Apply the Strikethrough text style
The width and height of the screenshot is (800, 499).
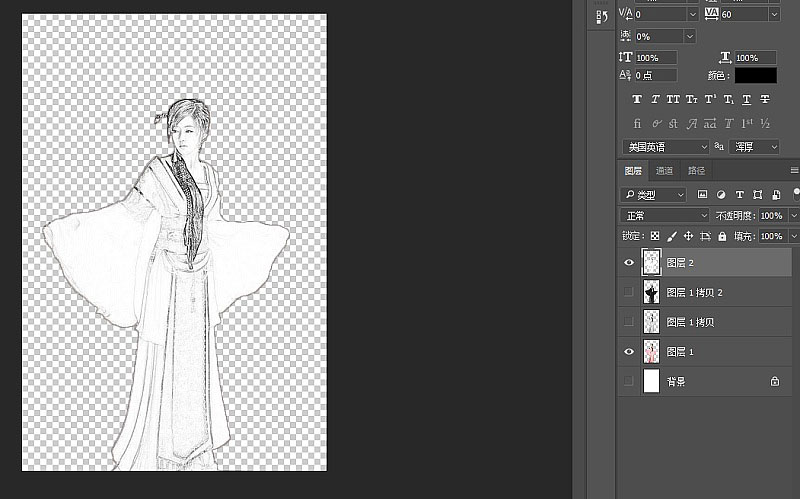[765, 99]
